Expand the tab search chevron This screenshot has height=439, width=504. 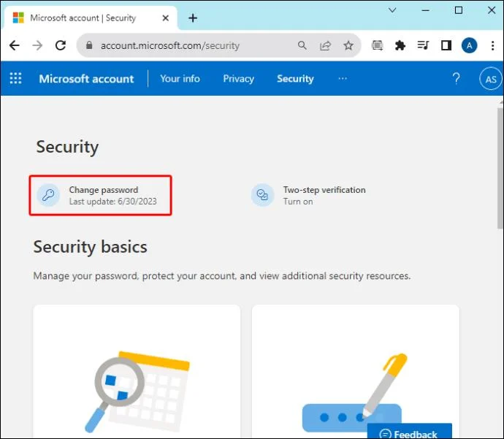(x=392, y=10)
